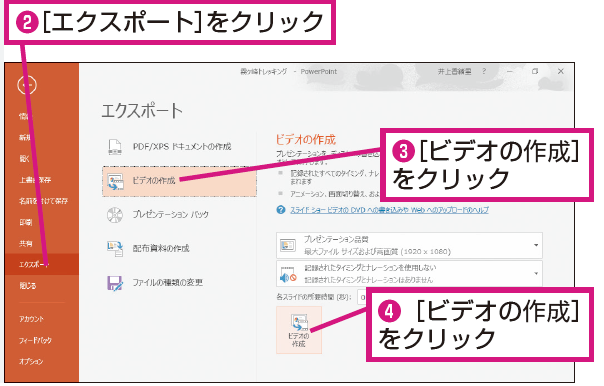Click the large ビデオの作成 button
This screenshot has width=604, height=386.
[299, 330]
